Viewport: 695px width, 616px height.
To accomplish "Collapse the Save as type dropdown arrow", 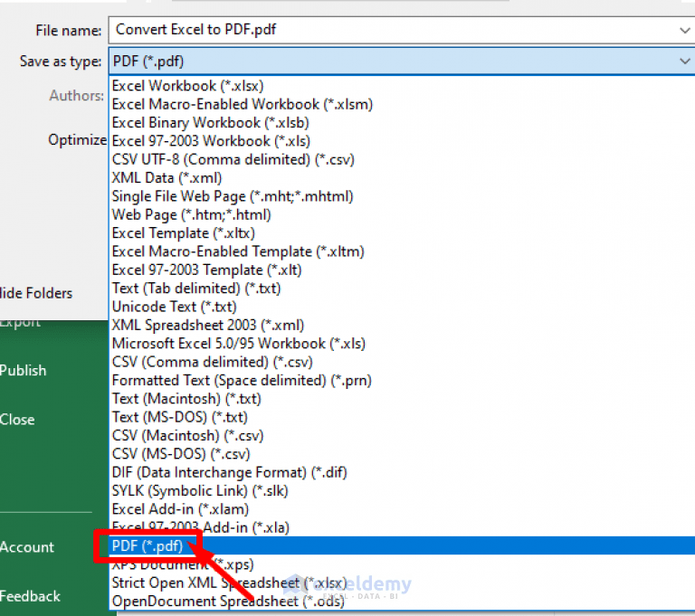I will pos(685,62).
